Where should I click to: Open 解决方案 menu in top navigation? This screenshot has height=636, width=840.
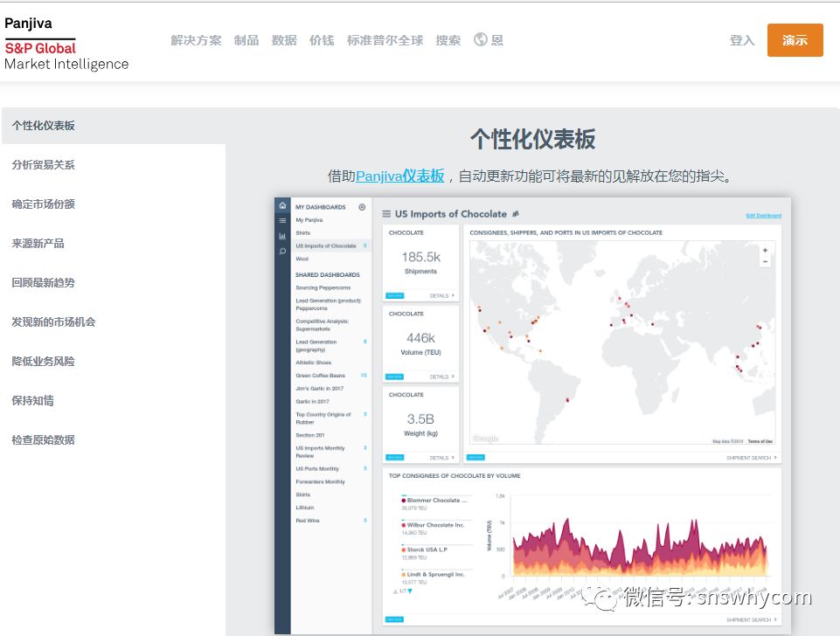coord(196,40)
